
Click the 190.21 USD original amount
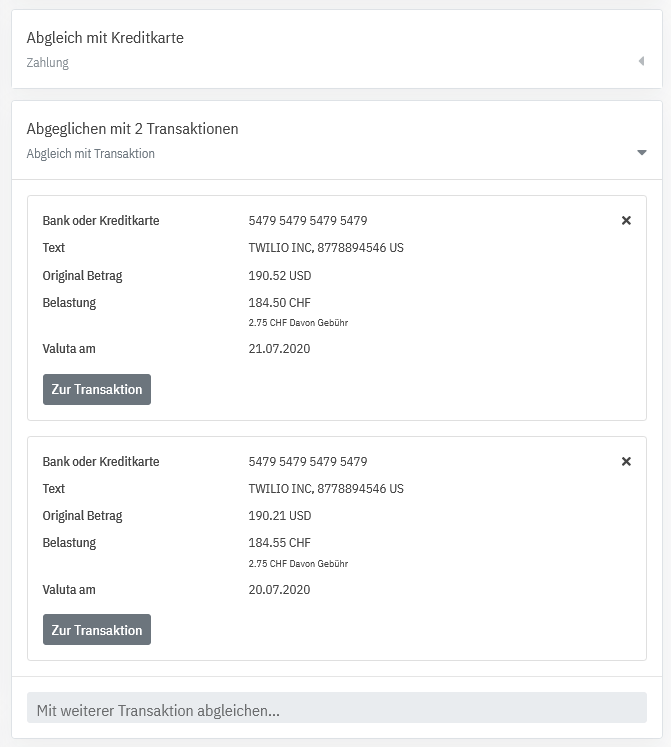click(280, 516)
